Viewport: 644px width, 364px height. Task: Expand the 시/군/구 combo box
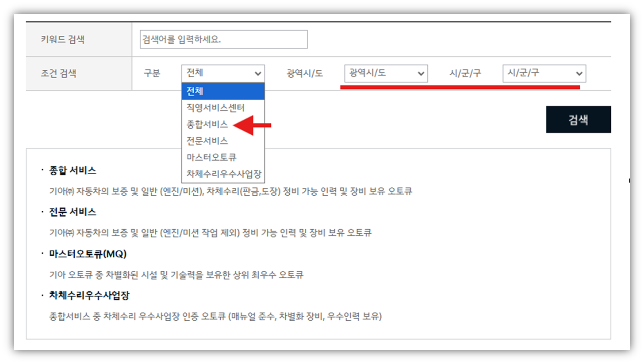[544, 73]
